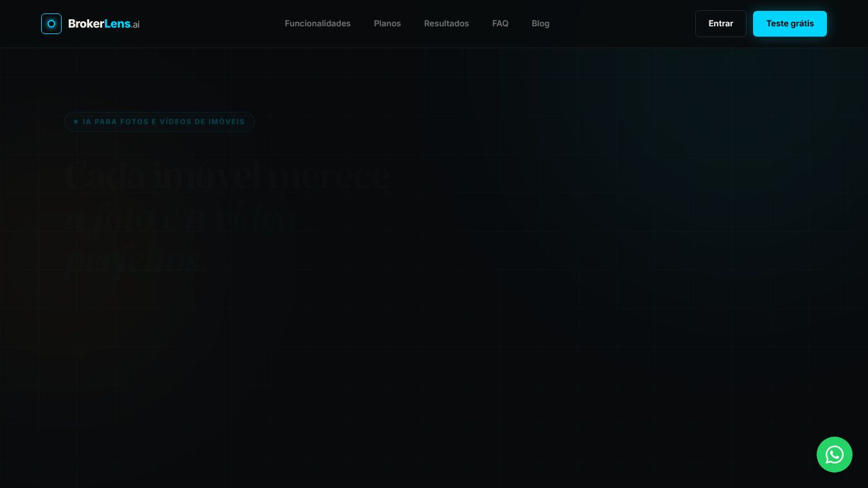Image resolution: width=868 pixels, height=488 pixels.
Task: Click the word "imóvel" in the headline
Action: pyautogui.click(x=207, y=175)
